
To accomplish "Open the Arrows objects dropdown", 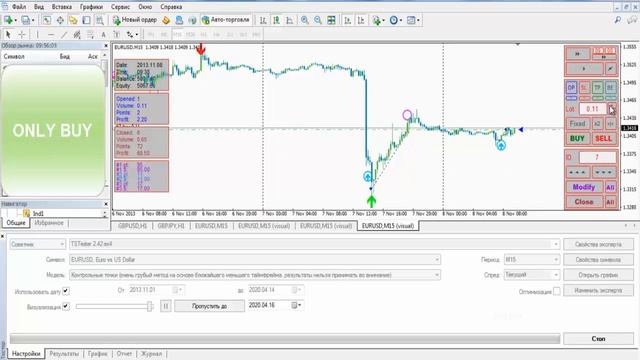I will (x=132, y=35).
